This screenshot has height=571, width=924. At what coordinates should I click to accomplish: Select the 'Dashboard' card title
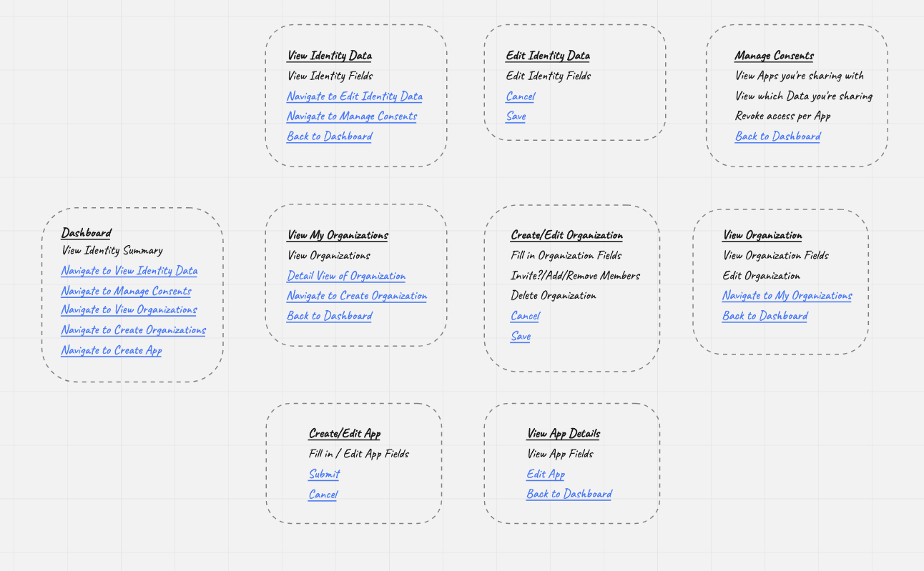(86, 233)
